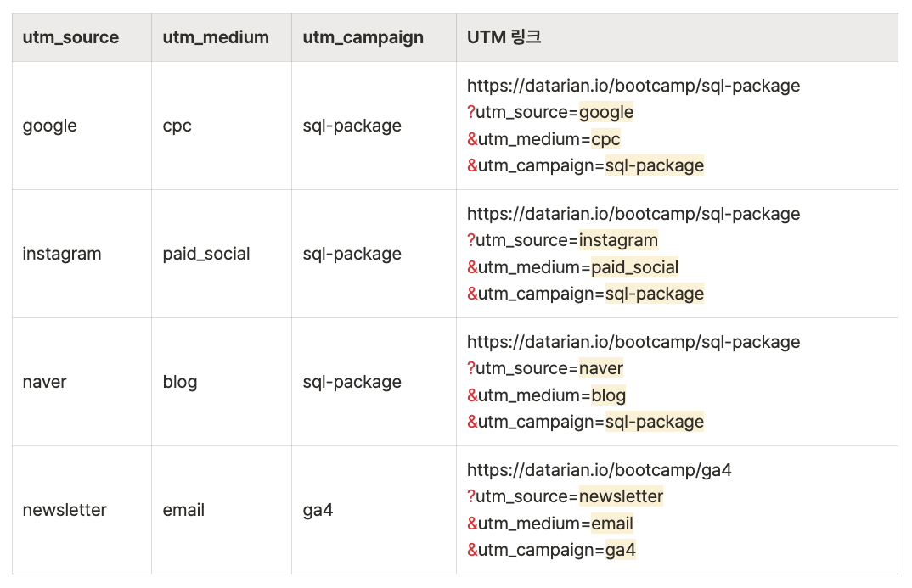Select the google source cell
The height and width of the screenshot is (588, 912).
49,126
